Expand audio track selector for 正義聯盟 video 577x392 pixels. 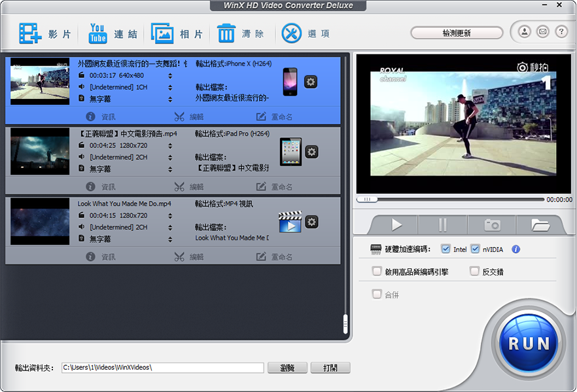tap(170, 158)
